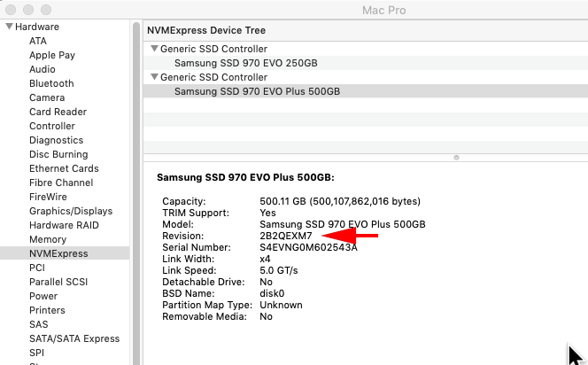Screen dimensions: 588x365
Task: Click the BSD Name value disk0
Action: 272,293
